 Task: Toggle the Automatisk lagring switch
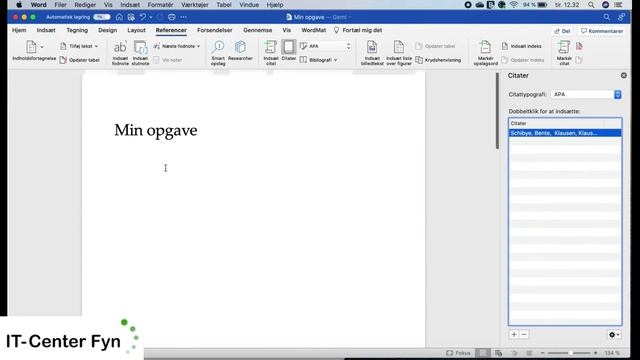click(x=102, y=17)
